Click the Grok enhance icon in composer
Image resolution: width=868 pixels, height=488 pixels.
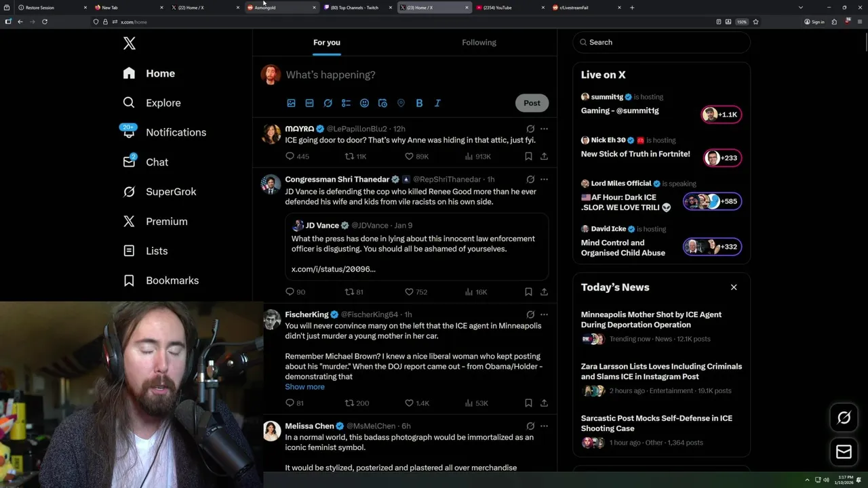point(328,103)
